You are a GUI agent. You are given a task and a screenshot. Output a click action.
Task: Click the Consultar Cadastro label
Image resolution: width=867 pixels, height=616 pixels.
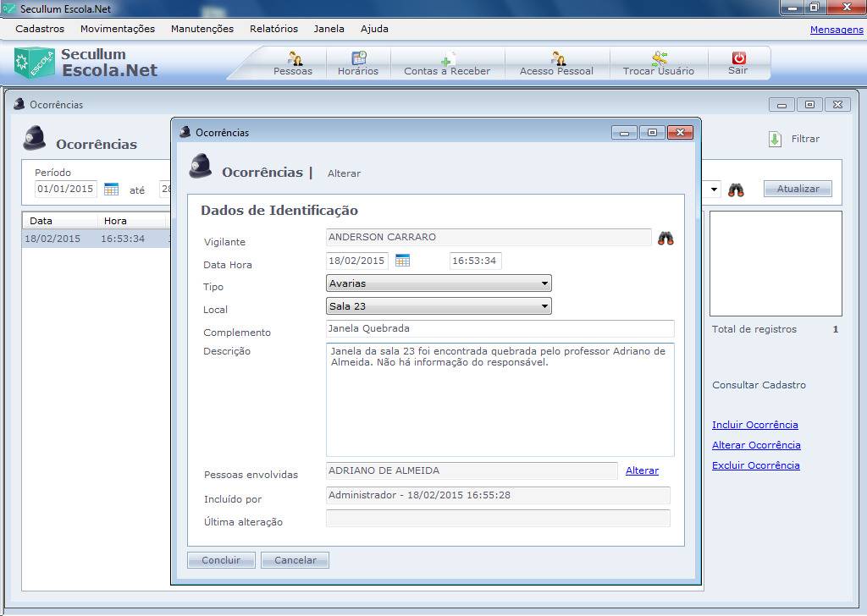pyautogui.click(x=759, y=385)
